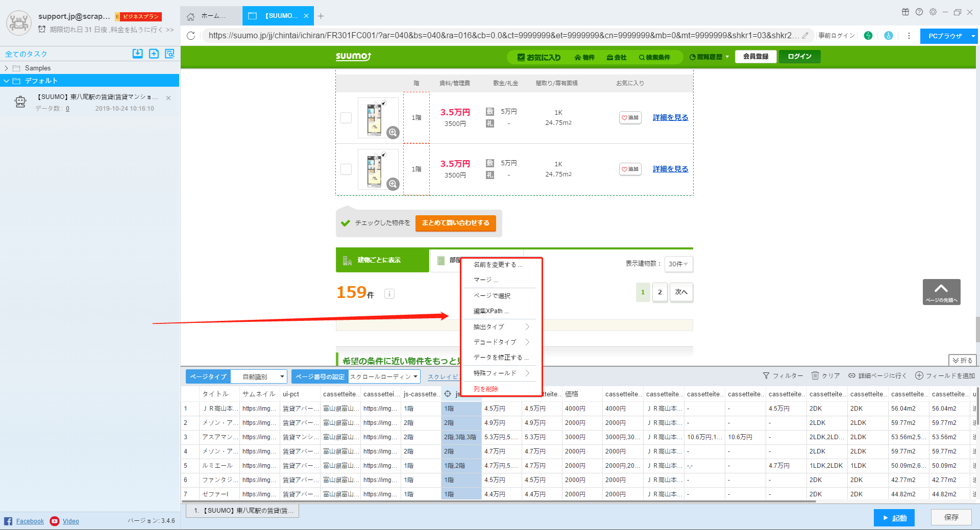980x530 pixels.
Task: Click the red Video play icon
Action: [55, 521]
